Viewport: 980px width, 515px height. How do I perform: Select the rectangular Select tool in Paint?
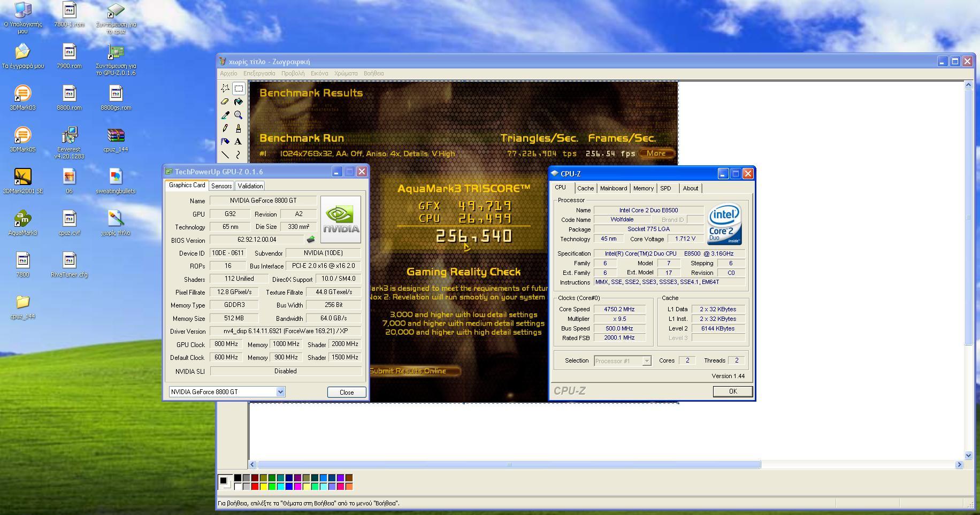coord(239,88)
